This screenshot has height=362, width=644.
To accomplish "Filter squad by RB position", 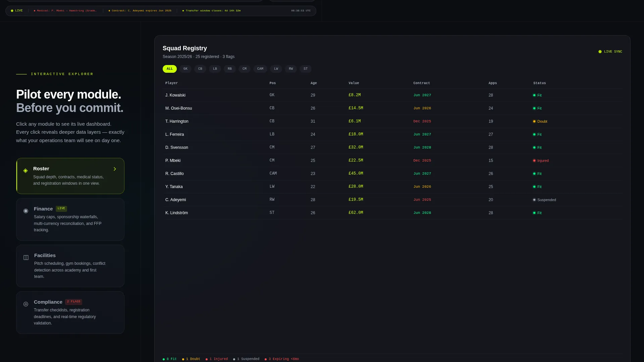I will point(230,69).
